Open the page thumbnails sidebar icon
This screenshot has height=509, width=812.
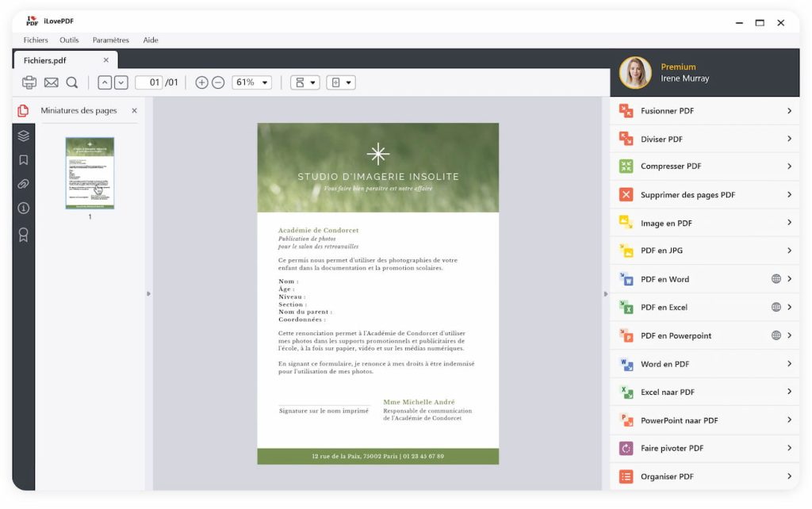(x=23, y=110)
